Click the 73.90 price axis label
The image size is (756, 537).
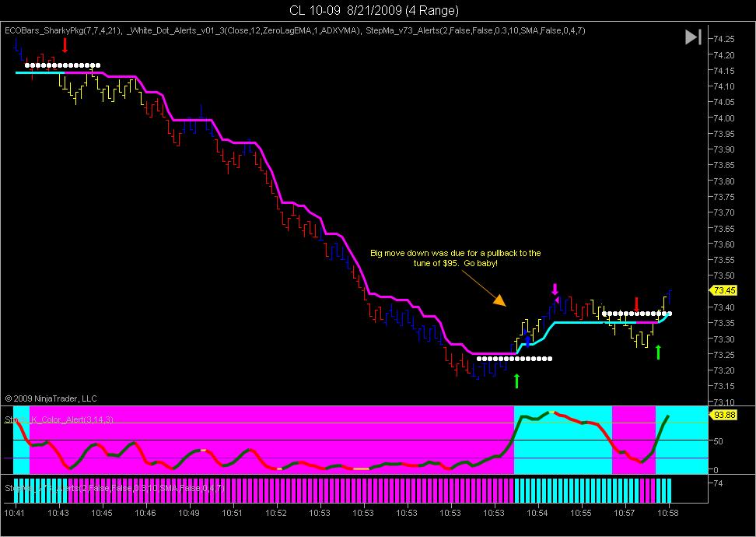[x=724, y=149]
